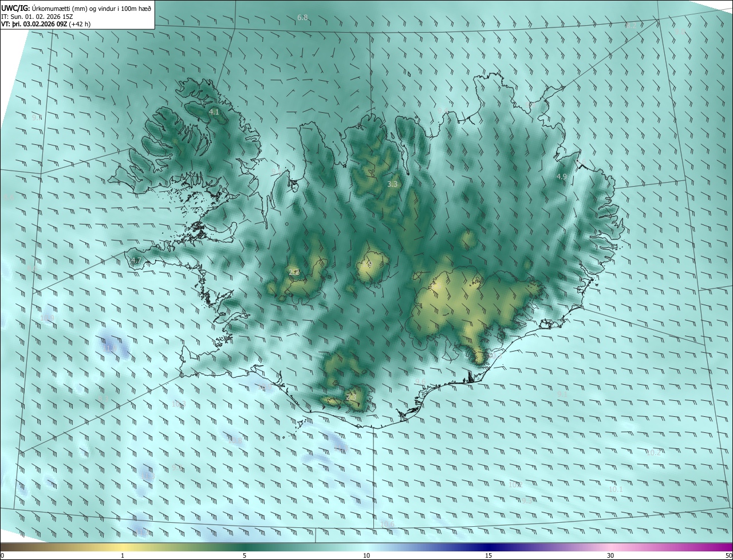Click the 10.3 value over the southwest sea

click(x=179, y=404)
